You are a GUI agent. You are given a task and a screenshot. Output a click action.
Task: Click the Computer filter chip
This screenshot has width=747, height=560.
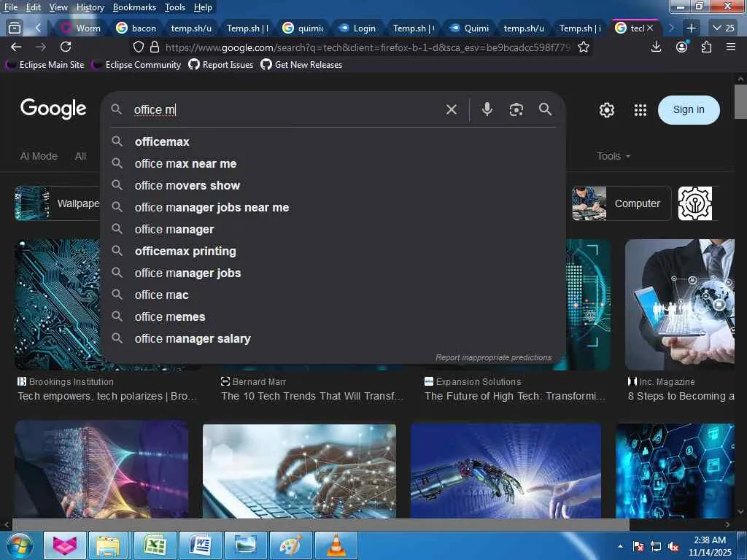(622, 203)
